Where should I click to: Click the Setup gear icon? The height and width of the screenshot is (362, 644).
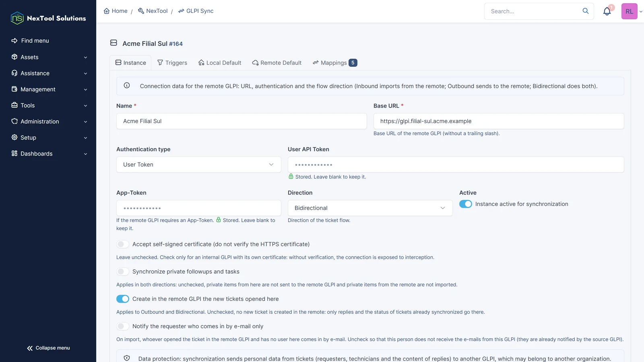(x=14, y=137)
